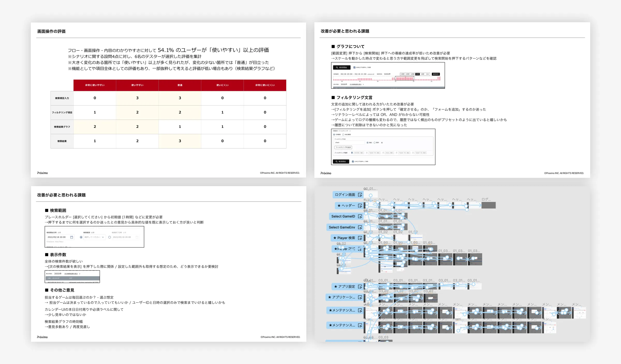Start the Select GameID prototype flow icon

pyautogui.click(x=360, y=216)
